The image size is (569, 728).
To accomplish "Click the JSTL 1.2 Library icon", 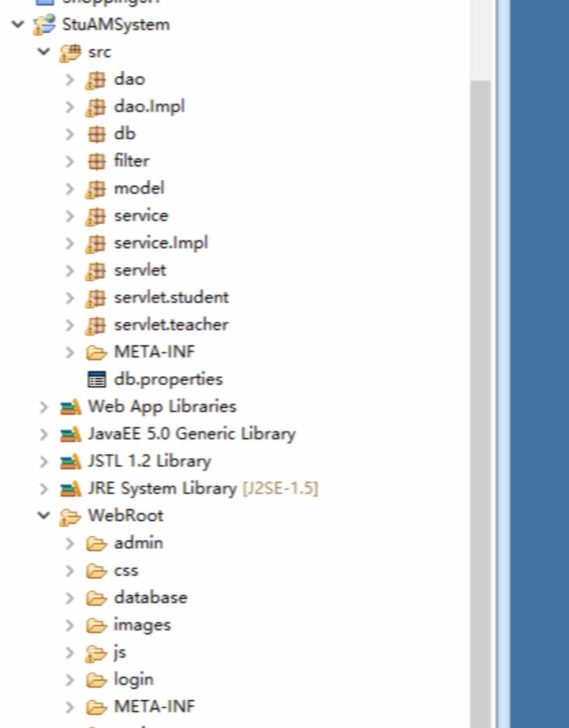I will pyautogui.click(x=71, y=461).
